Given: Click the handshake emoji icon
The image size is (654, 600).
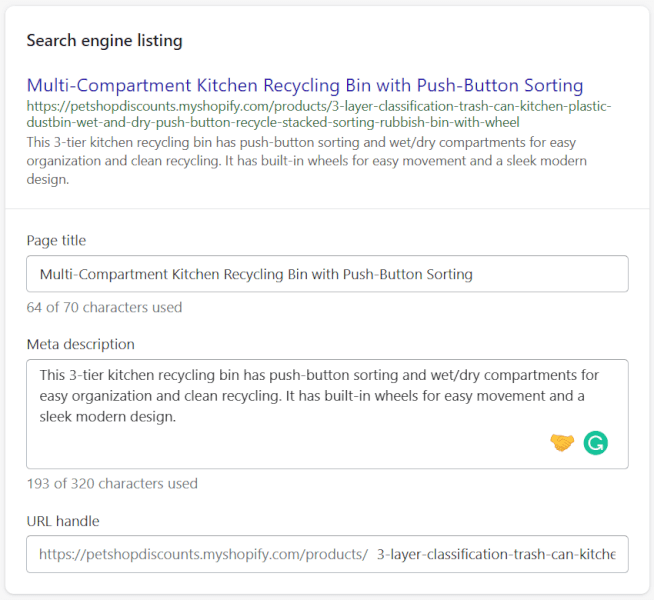Looking at the screenshot, I should click(x=562, y=442).
